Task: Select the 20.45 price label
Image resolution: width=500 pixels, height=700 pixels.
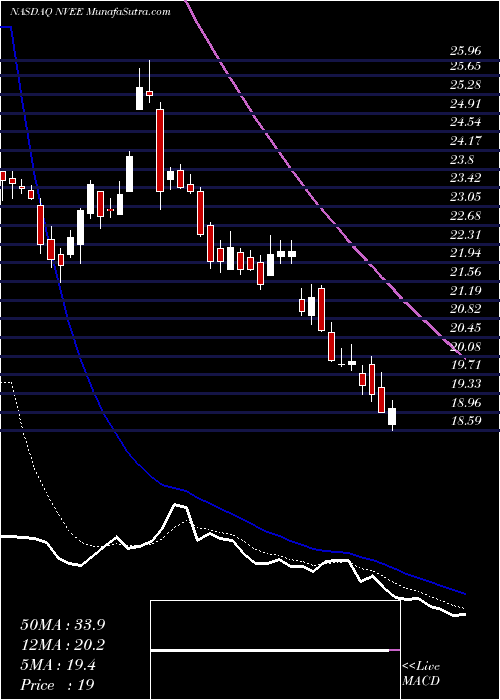Action: coord(465,328)
